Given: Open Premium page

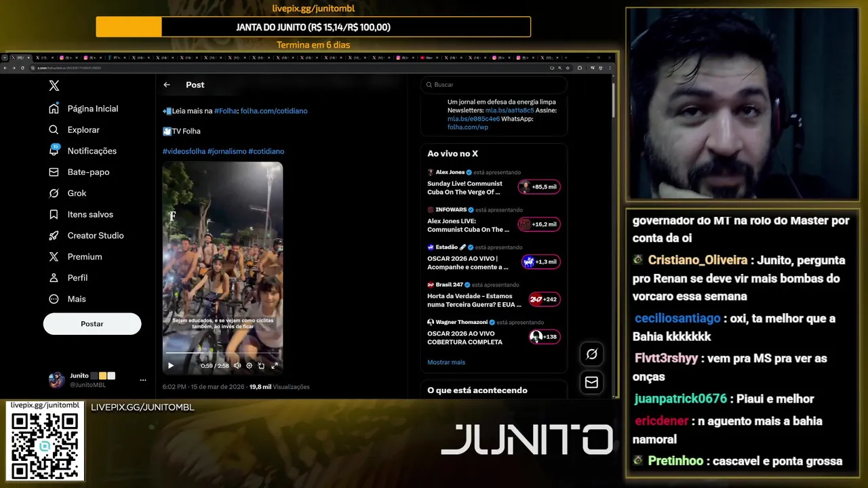Looking at the screenshot, I should pyautogui.click(x=76, y=256).
